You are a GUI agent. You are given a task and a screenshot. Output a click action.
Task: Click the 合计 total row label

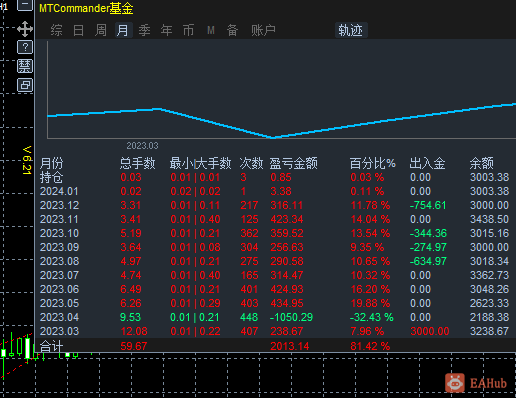point(51,346)
